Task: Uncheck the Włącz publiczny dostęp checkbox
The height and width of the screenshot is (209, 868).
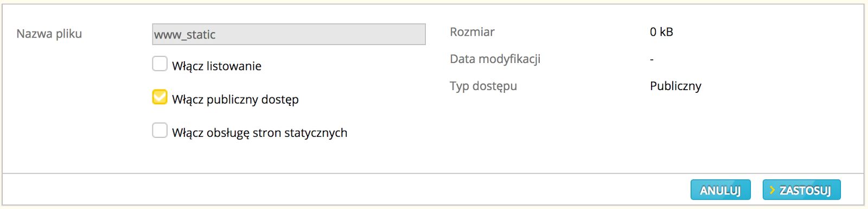Action: (159, 97)
